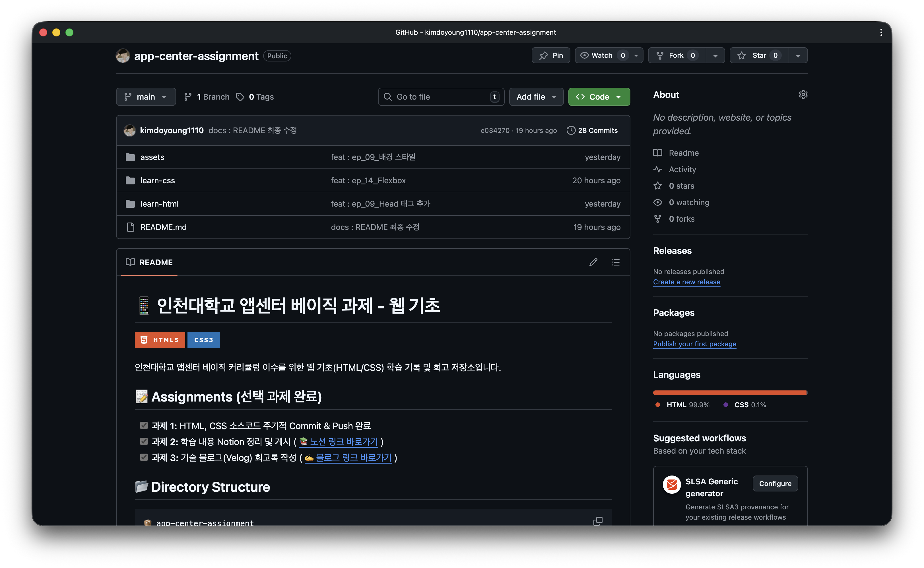Toggle the 과제 3 checkbox
924x568 pixels.
[144, 457]
